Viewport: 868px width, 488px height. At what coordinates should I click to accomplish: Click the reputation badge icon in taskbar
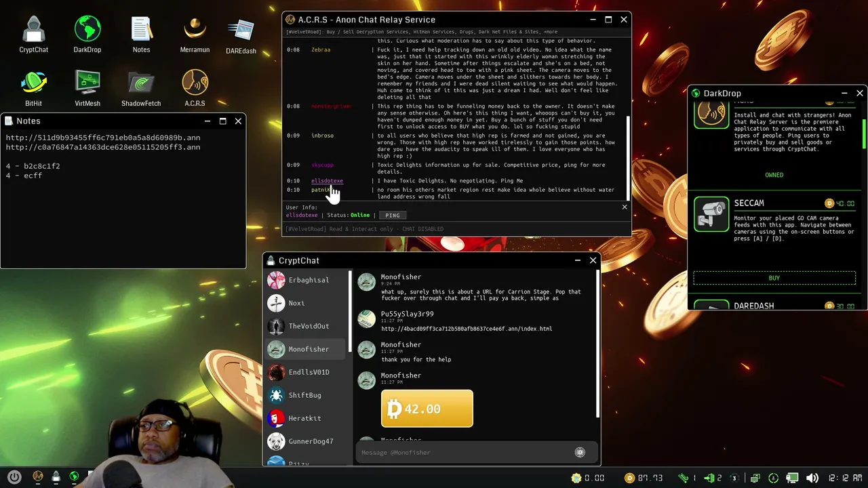click(x=576, y=478)
